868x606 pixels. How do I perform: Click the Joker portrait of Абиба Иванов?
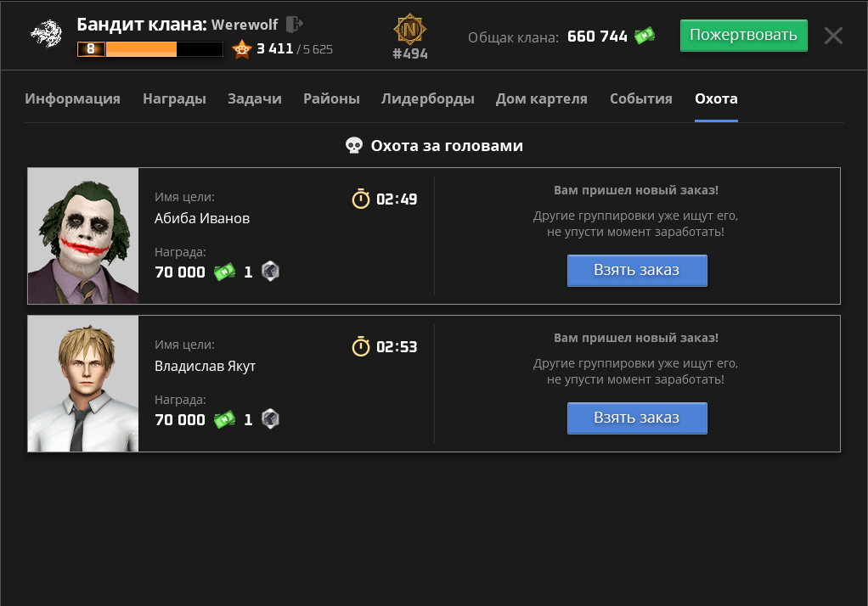click(83, 236)
